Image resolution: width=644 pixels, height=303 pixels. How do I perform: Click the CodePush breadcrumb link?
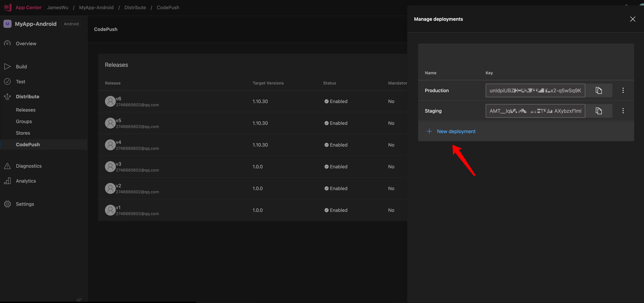pos(168,7)
